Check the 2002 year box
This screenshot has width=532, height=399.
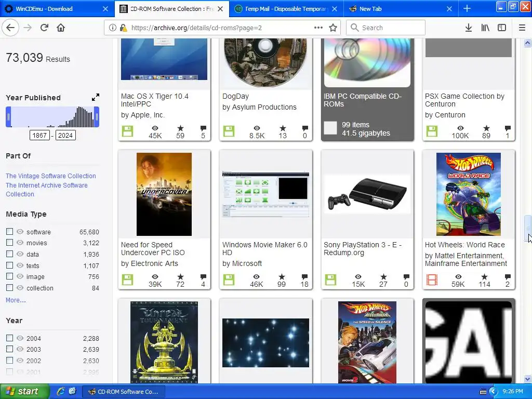coord(9,360)
